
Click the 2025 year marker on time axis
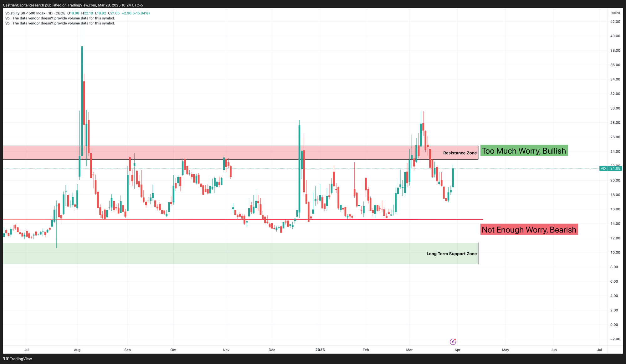click(x=320, y=350)
